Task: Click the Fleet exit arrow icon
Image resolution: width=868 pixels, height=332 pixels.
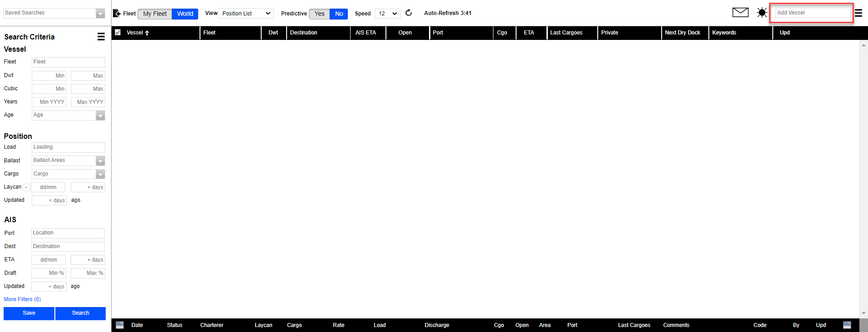Action: click(117, 14)
